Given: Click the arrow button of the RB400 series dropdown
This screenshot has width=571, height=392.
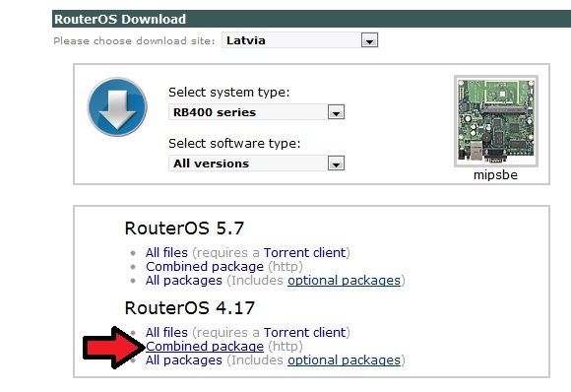Looking at the screenshot, I should pos(336,112).
